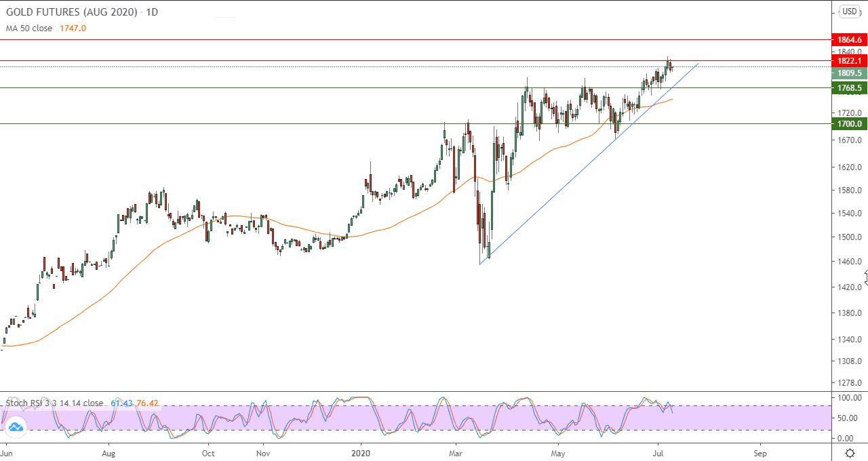
Task: Click the 1500.0 price scale tick
Action: click(850, 237)
